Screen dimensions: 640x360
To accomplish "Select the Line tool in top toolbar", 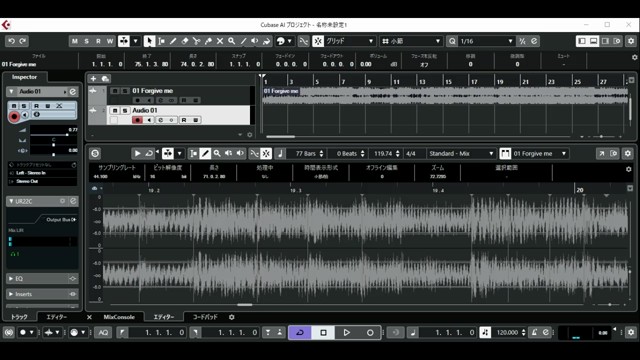I will [x=243, y=41].
